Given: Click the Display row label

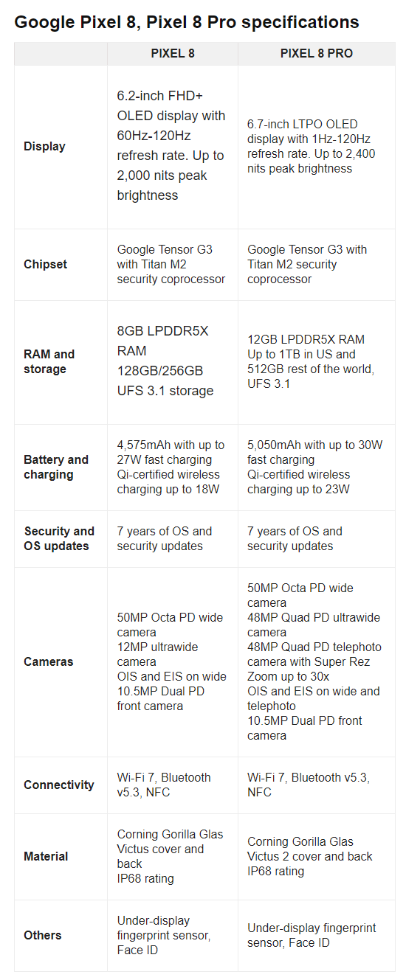Looking at the screenshot, I should (44, 146).
